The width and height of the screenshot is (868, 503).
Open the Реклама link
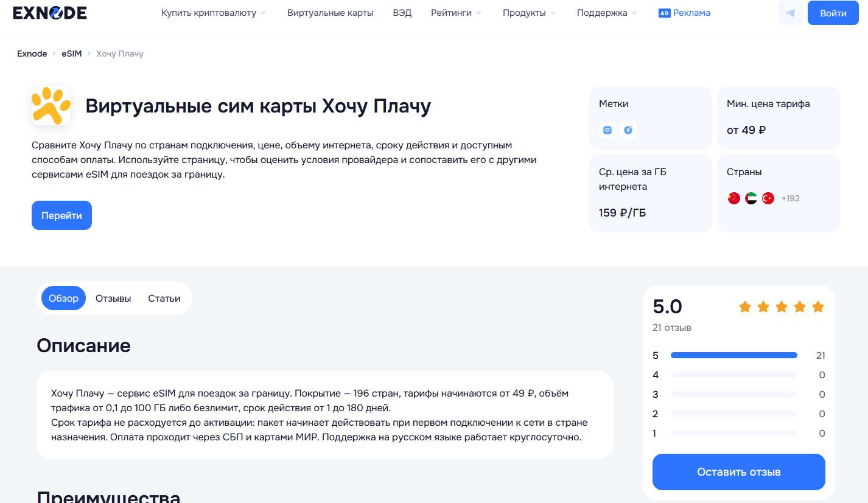click(691, 13)
